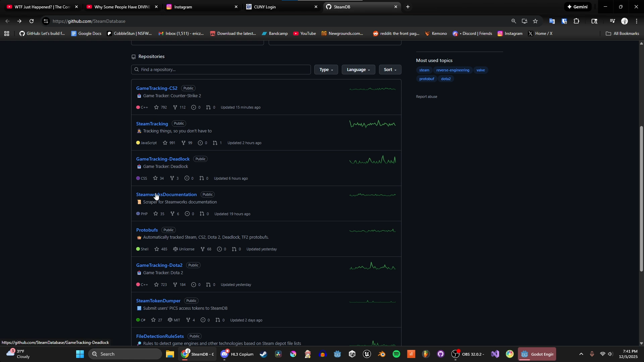Open the stars count for GameTracking-CS2
This screenshot has width=644, height=362.
click(x=160, y=107)
